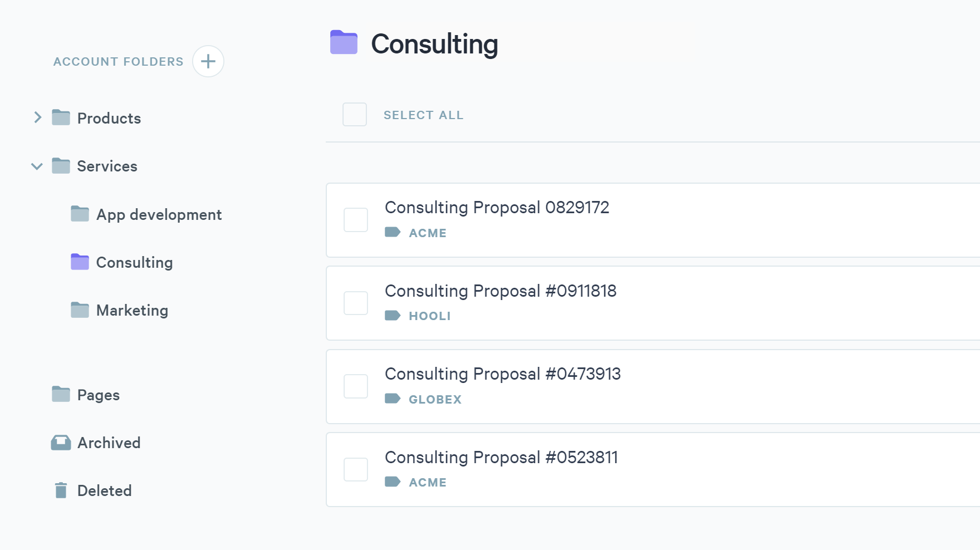Image resolution: width=980 pixels, height=550 pixels.
Task: Collapse the Services folder chevron
Action: [37, 166]
